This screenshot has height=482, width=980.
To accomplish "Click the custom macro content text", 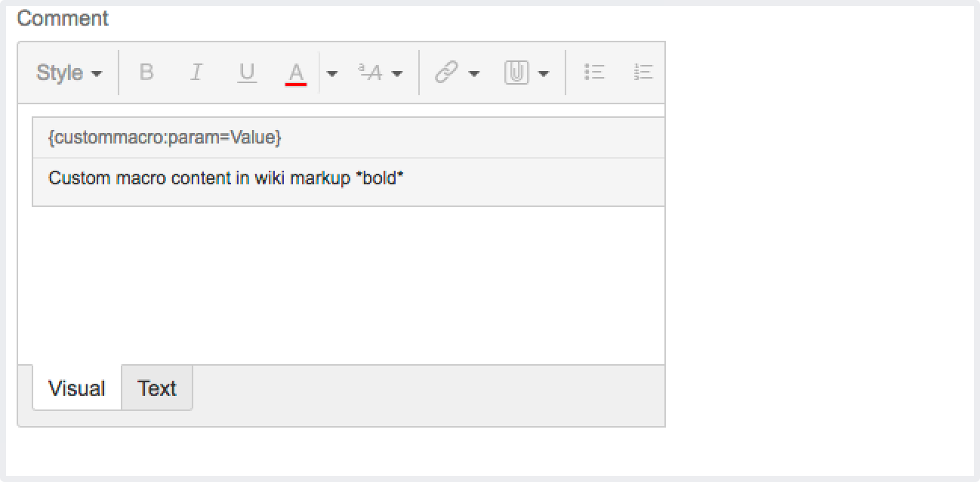I will click(x=226, y=178).
